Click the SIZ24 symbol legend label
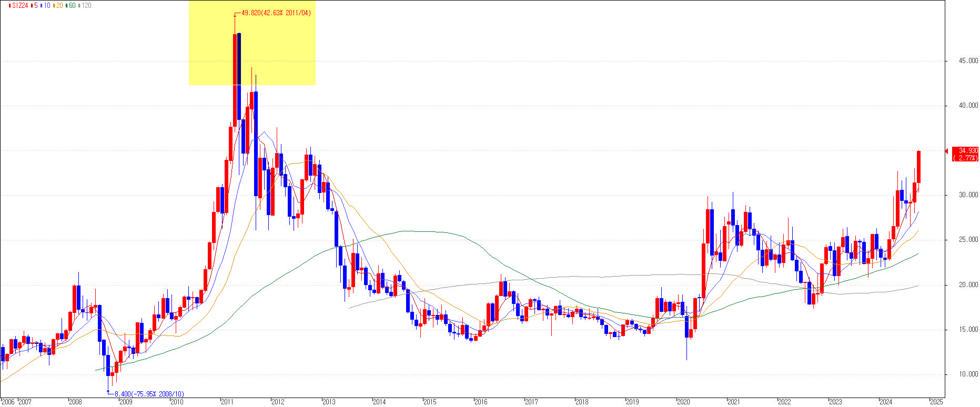 (x=20, y=5)
